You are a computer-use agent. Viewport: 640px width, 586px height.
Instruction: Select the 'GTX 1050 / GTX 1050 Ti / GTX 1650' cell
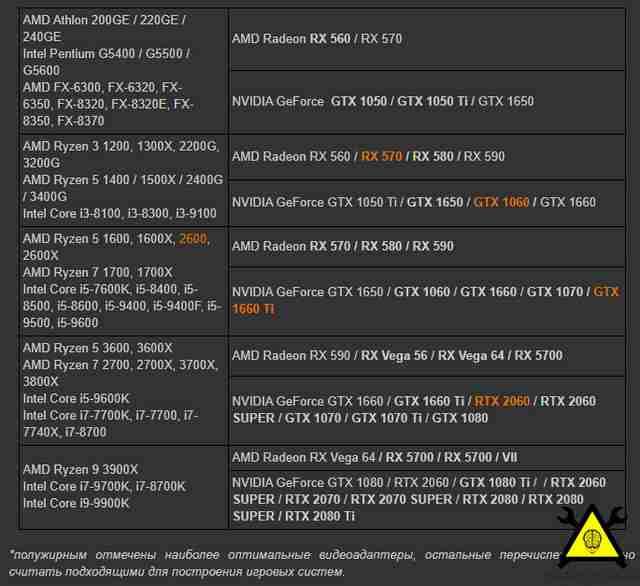427,101
